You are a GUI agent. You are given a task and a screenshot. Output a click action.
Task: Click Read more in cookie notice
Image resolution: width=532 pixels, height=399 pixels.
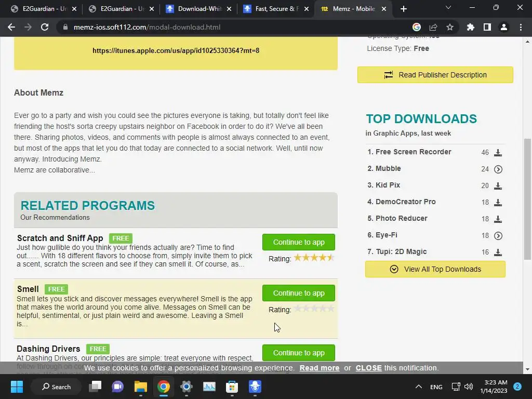click(x=320, y=368)
